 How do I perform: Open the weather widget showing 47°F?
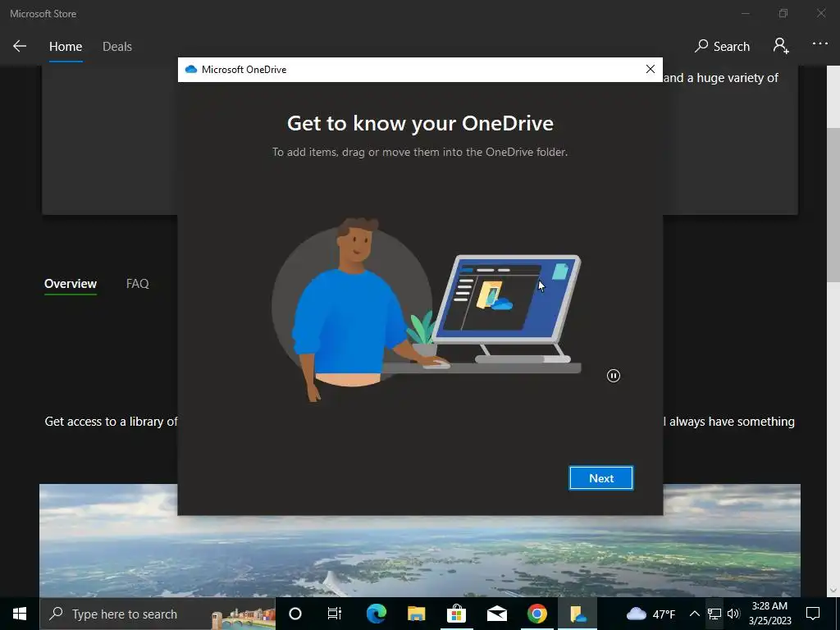[x=651, y=614]
